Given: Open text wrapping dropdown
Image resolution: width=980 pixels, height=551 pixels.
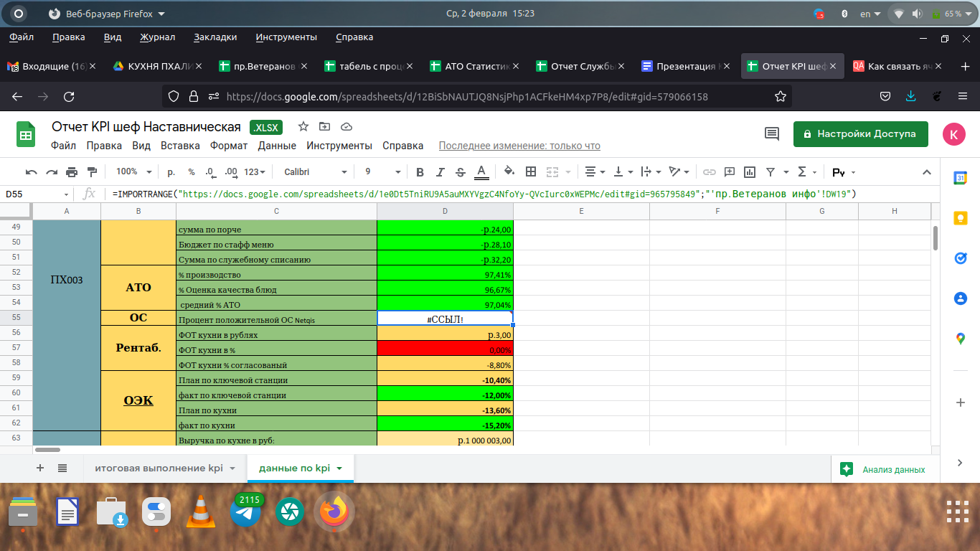Looking at the screenshot, I should [x=651, y=172].
